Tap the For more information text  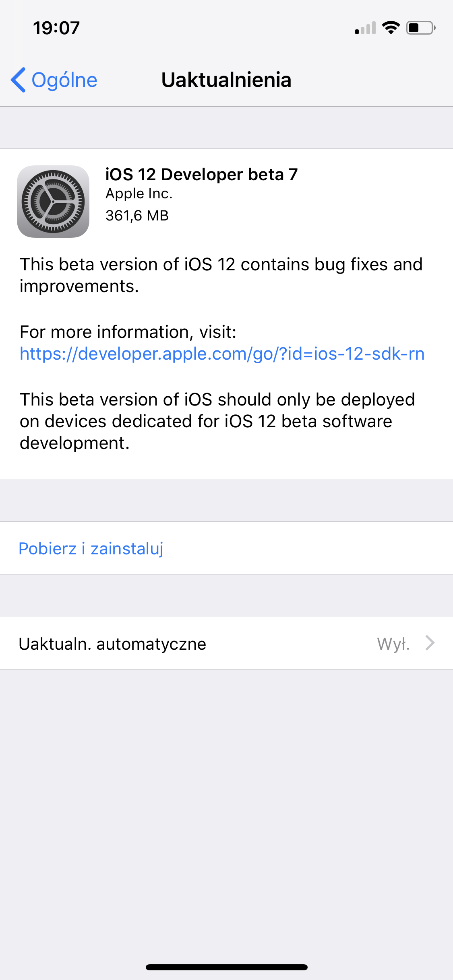[128, 332]
